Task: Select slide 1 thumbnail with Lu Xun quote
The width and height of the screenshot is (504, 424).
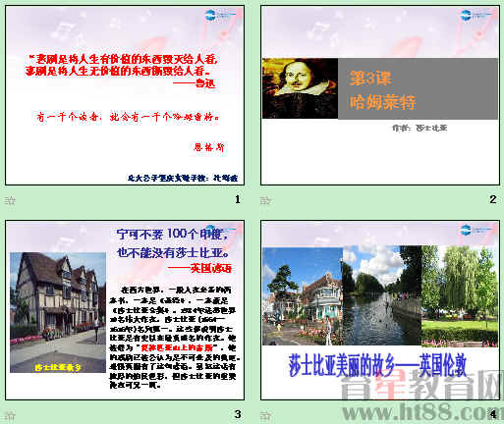Action: (x=125, y=95)
